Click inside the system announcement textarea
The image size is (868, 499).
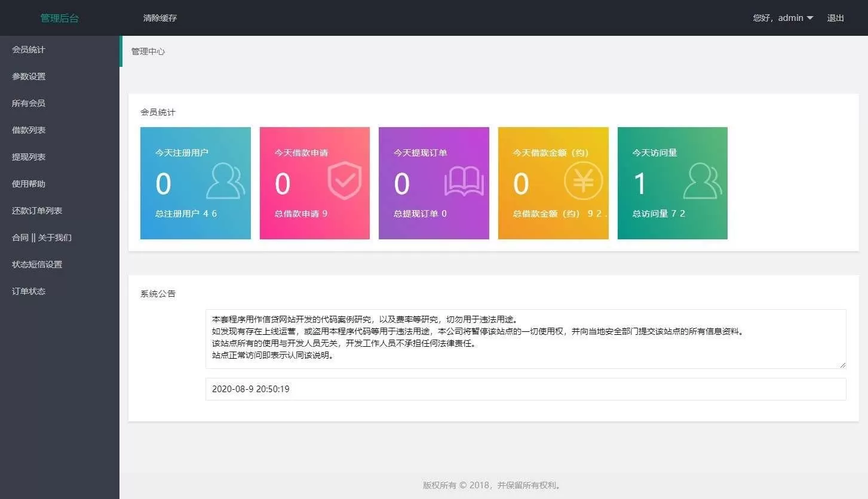[x=526, y=338]
